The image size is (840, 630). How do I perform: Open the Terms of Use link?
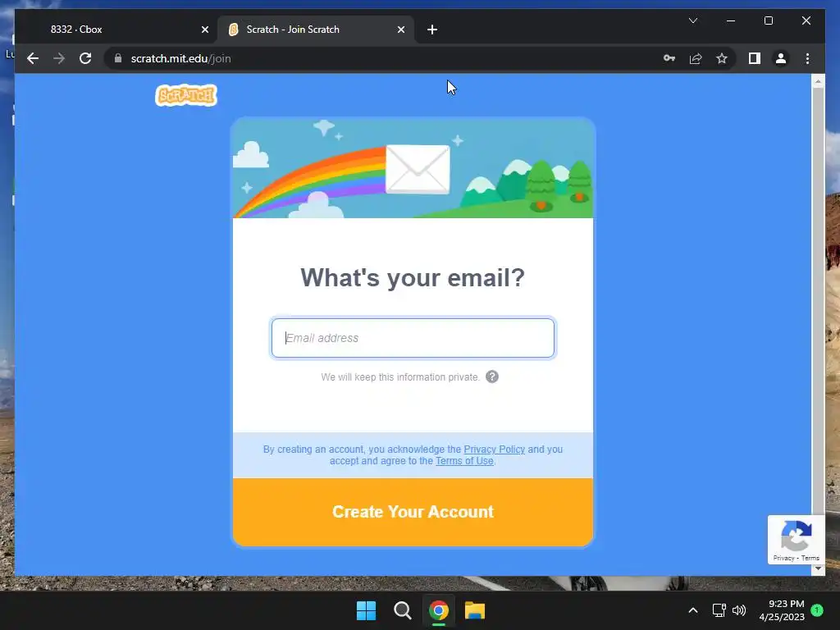464,461
